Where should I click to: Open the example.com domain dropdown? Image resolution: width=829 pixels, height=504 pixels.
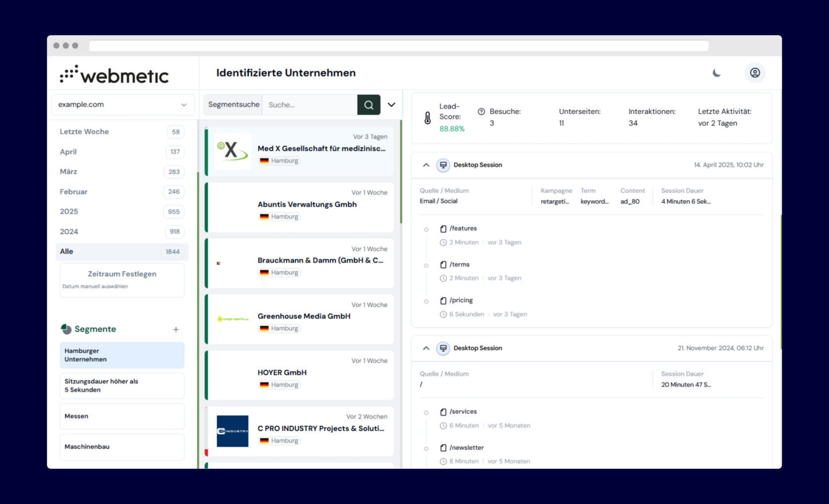[x=123, y=104]
